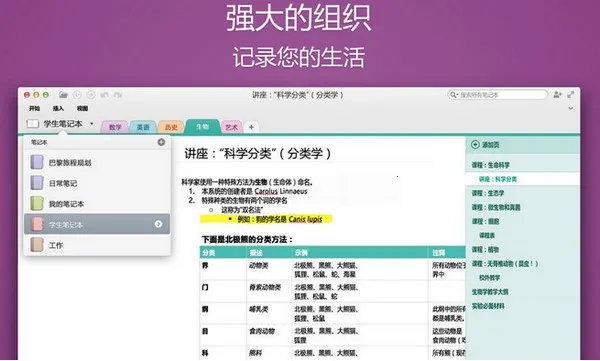Click the search all notebooks field
This screenshot has height=361, width=600.
497,95
